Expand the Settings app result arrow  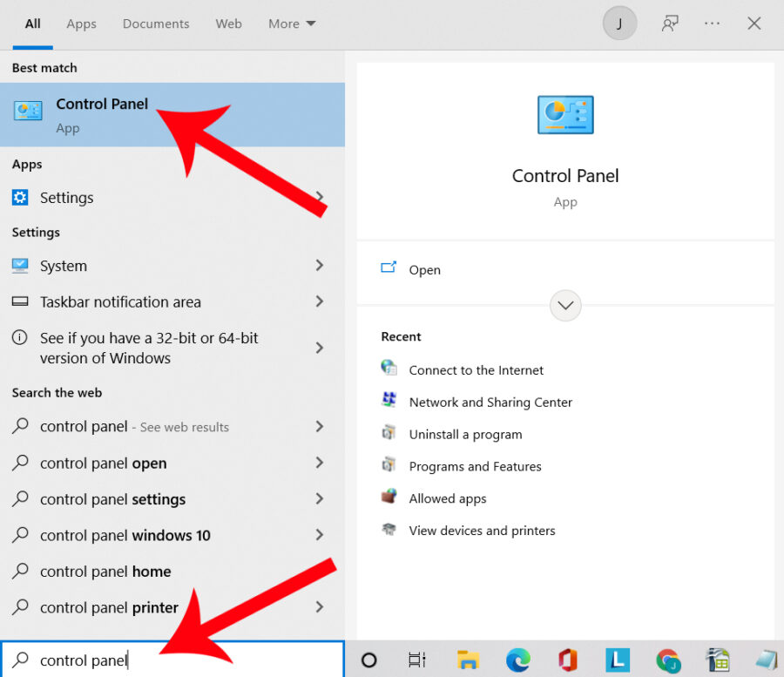click(320, 197)
